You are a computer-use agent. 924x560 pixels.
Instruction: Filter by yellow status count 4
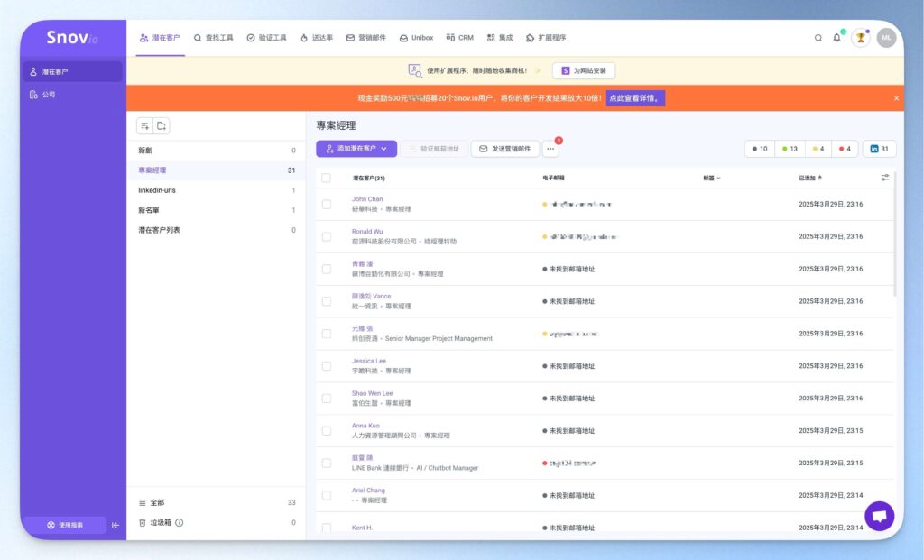click(x=818, y=149)
